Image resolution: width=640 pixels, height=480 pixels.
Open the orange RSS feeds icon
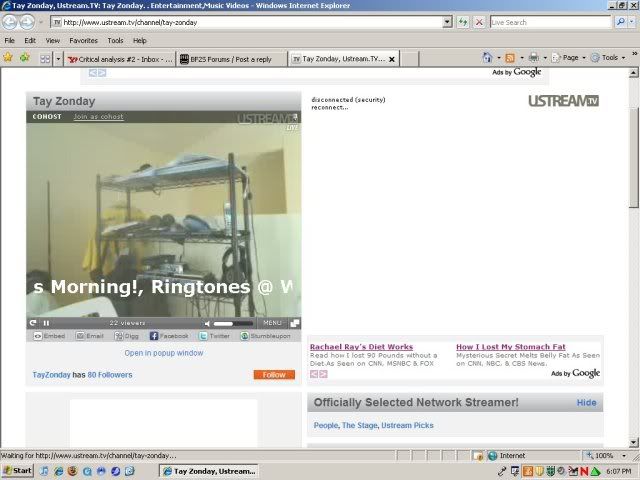(510, 58)
